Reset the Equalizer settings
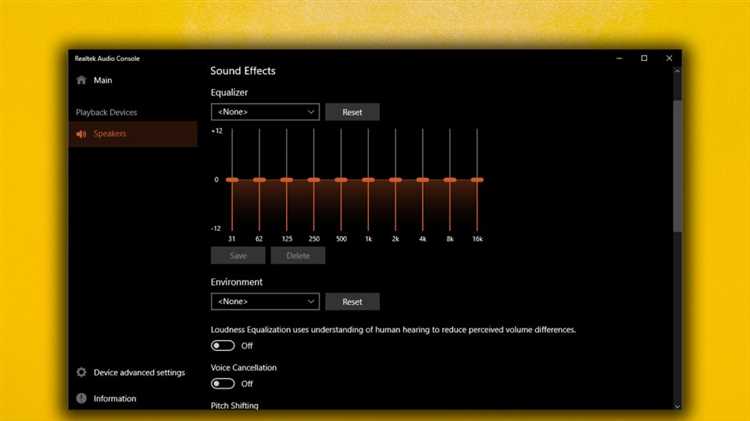This screenshot has width=750, height=421. [353, 112]
